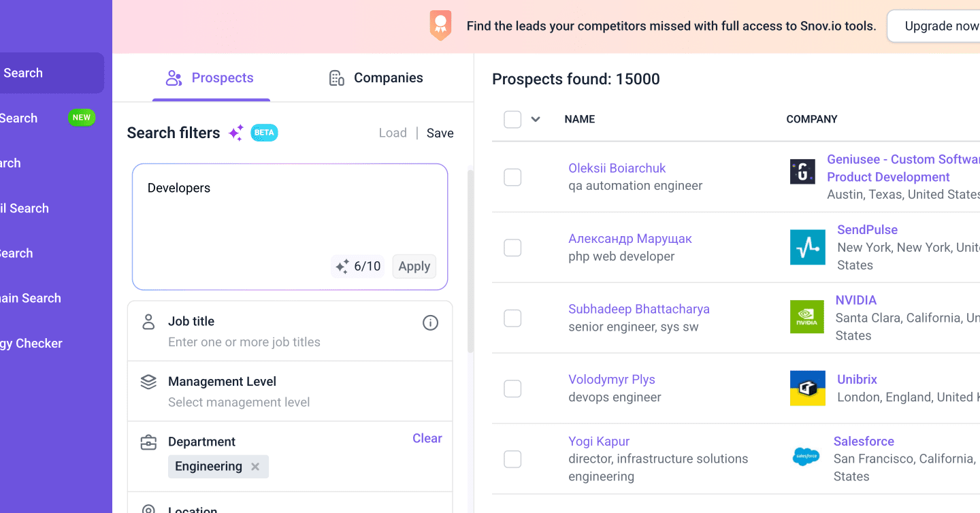980x513 pixels.
Task: Clear the Department filter
Action: pyautogui.click(x=427, y=439)
